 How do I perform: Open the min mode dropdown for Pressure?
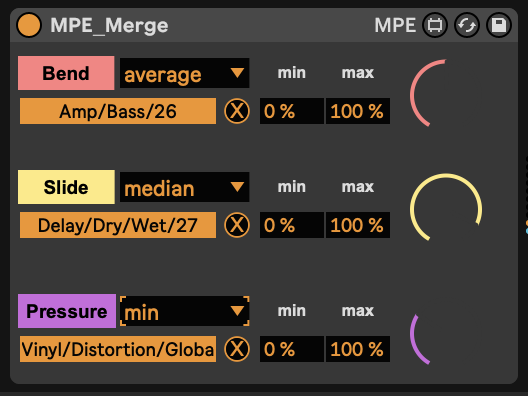185,311
